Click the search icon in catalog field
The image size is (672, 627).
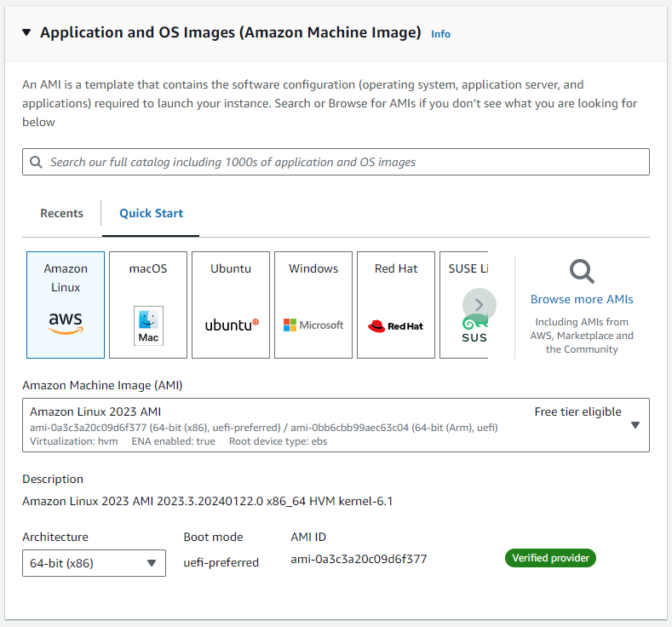tap(36, 162)
